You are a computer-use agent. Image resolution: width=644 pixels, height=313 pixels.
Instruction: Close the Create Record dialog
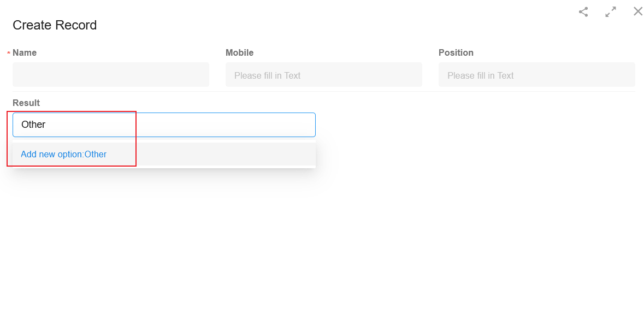click(638, 11)
